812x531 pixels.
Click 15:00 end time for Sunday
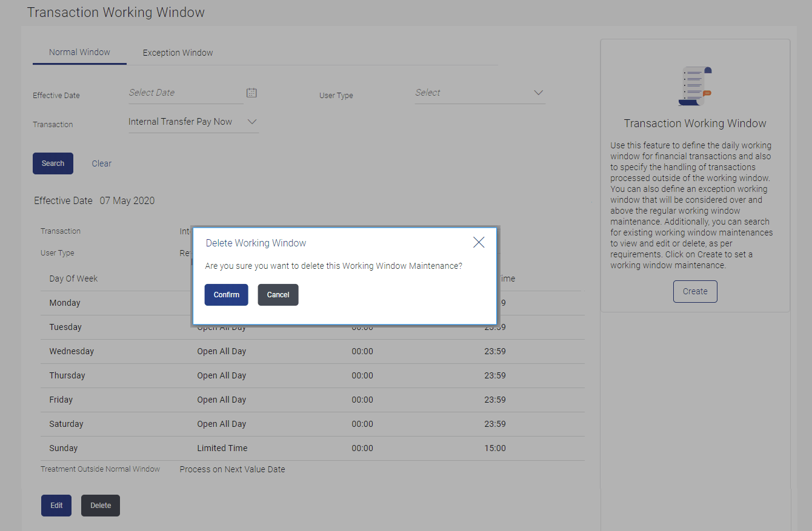click(x=495, y=448)
